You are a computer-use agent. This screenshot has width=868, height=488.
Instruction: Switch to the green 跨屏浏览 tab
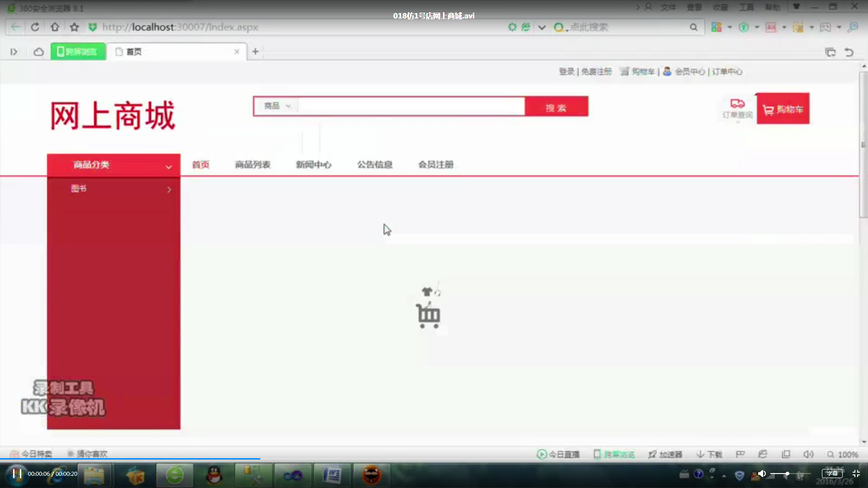click(x=78, y=52)
